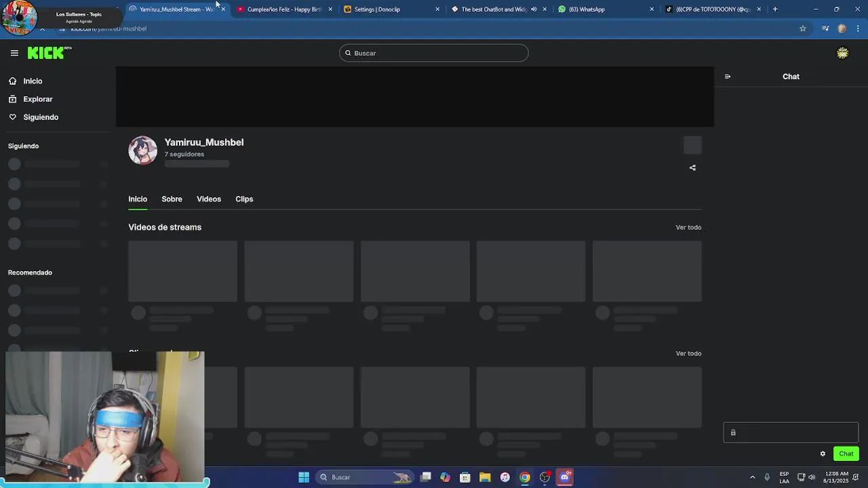Screen dimensions: 868x488
Task: Open ESP LAA language switcher
Action: [x=785, y=477]
